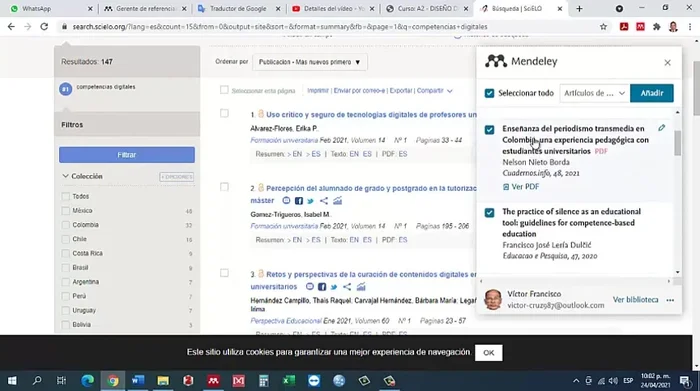Close the Mendeley popup panel
Screen dimensions: 700x391
pos(667,62)
